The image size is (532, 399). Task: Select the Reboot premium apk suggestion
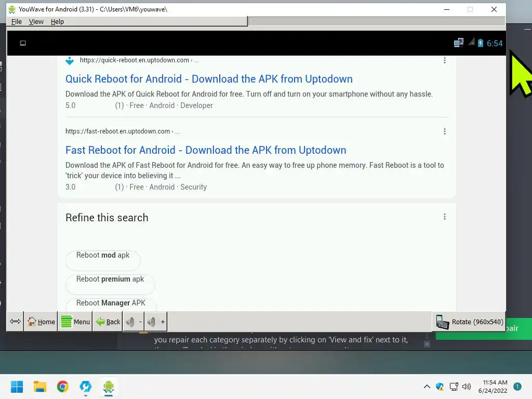(110, 284)
